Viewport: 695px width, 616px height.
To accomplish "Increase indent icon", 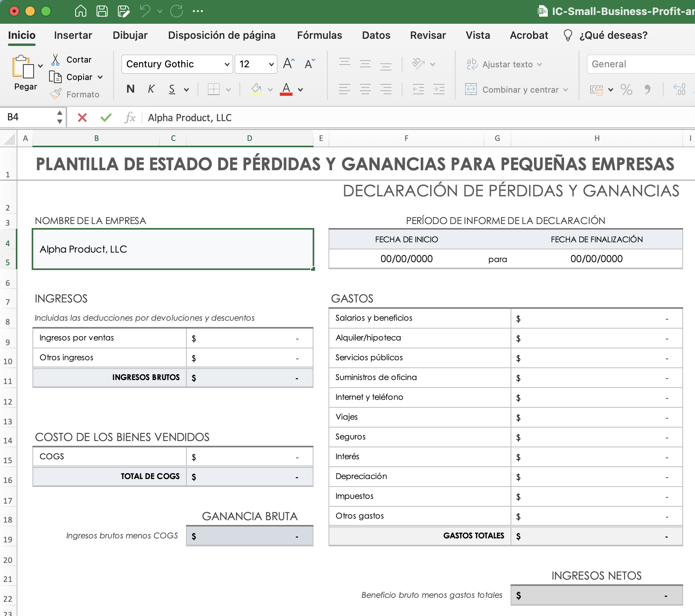I will click(439, 89).
